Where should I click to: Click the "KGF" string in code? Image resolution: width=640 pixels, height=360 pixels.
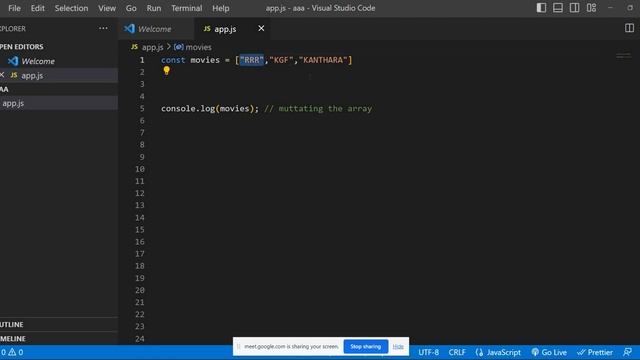(x=281, y=60)
